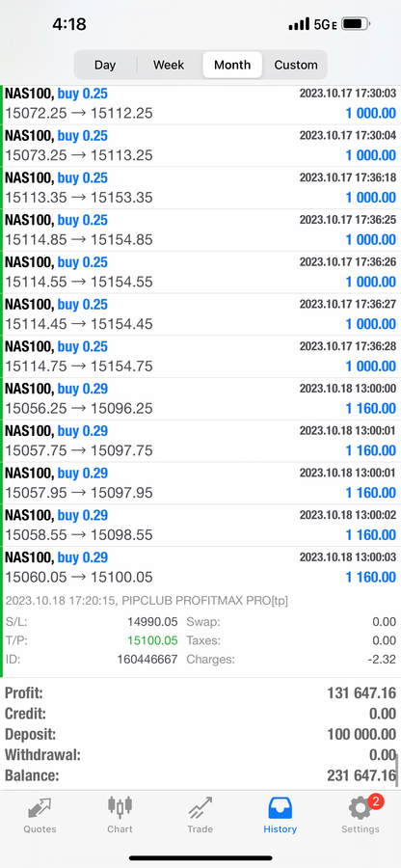
Task: Open trade row 15072.25 → 15112.25
Action: click(x=201, y=103)
